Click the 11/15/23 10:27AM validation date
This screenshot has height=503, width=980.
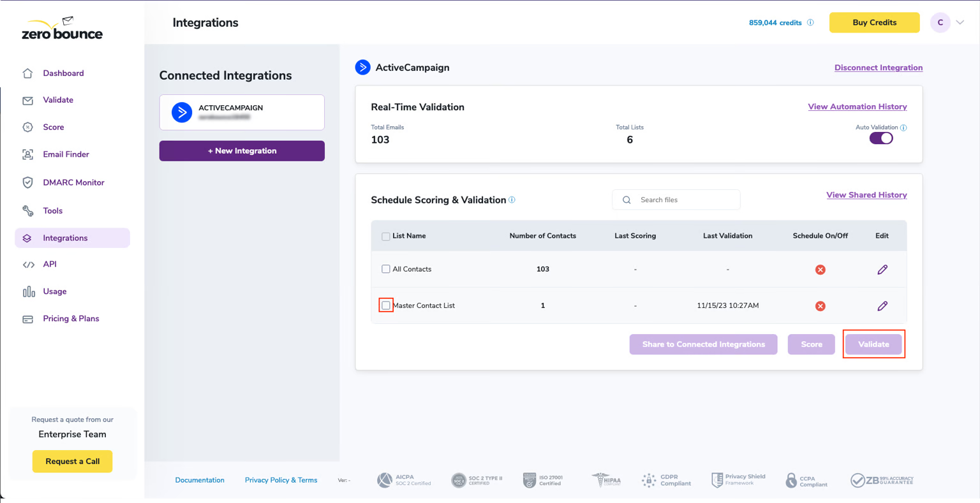click(x=728, y=305)
